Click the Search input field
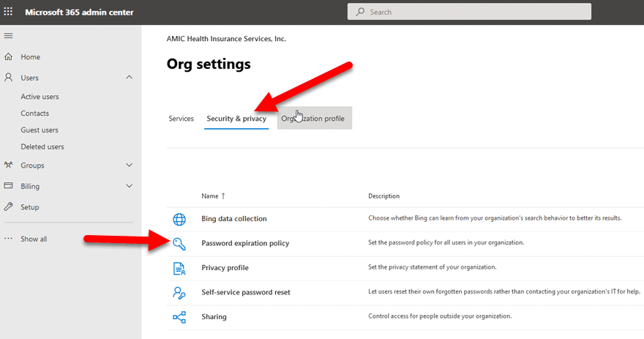 [x=469, y=12]
